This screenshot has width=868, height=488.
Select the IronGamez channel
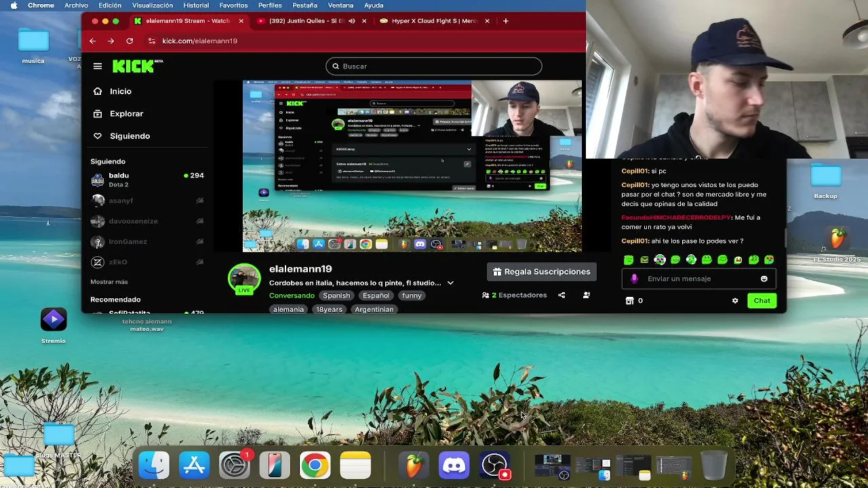[x=147, y=241]
